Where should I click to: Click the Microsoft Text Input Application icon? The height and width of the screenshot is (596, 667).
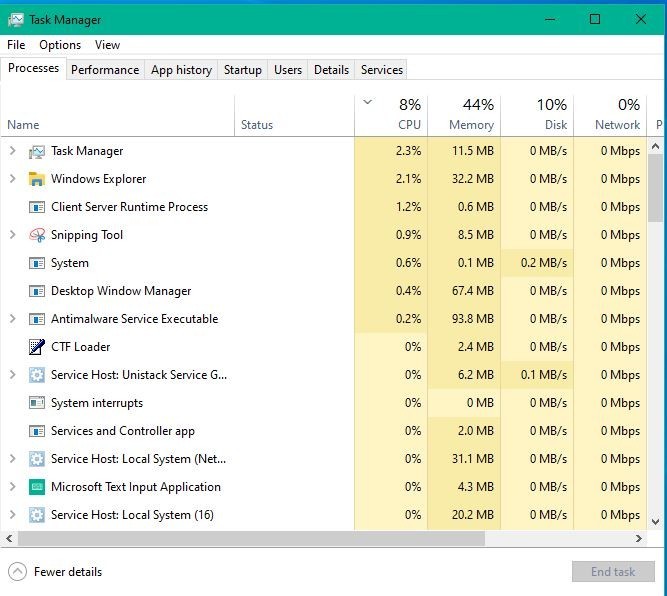pyautogui.click(x=37, y=487)
